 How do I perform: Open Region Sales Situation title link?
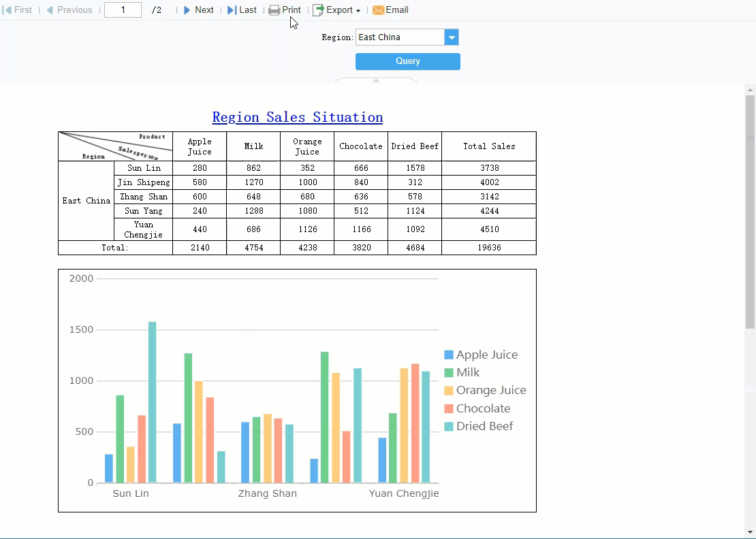tap(297, 117)
